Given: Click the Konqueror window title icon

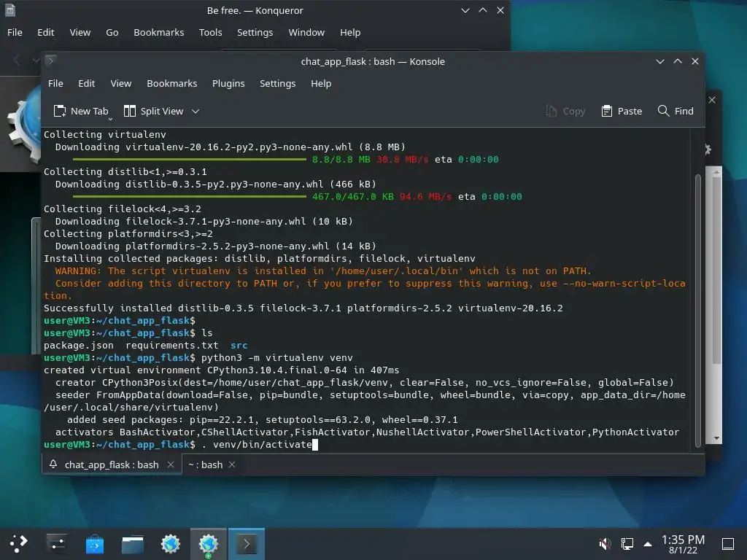Looking at the screenshot, I should click(x=10, y=10).
